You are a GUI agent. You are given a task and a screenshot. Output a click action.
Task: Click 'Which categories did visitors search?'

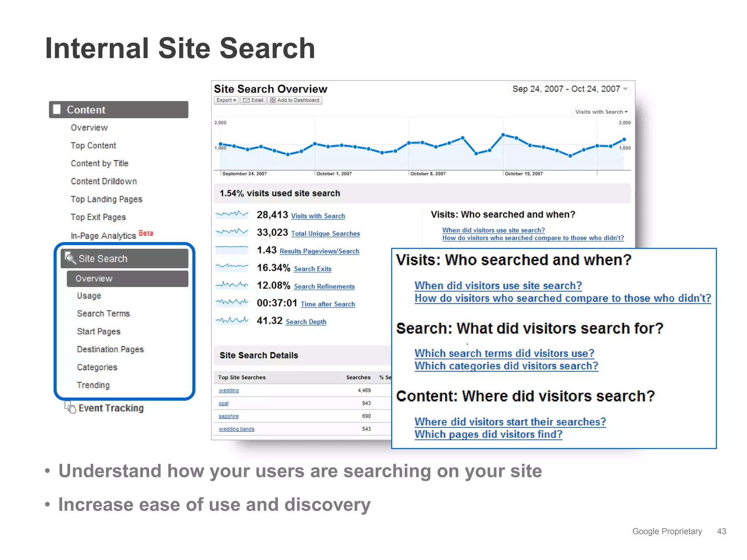pyautogui.click(x=507, y=366)
